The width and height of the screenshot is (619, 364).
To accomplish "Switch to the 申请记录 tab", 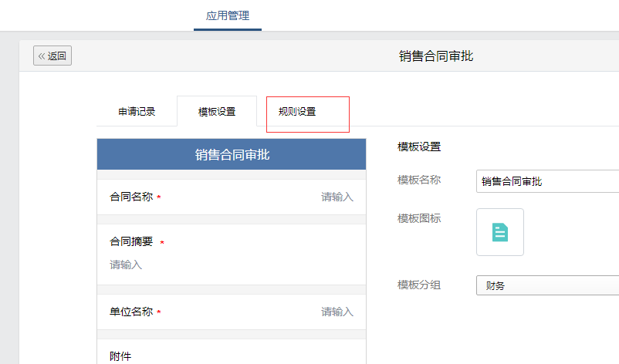I will click(137, 112).
